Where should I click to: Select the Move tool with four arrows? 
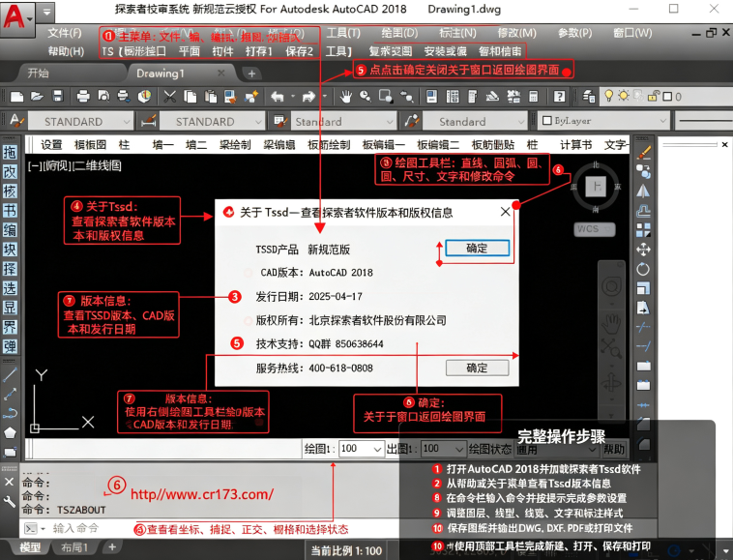pos(643,250)
